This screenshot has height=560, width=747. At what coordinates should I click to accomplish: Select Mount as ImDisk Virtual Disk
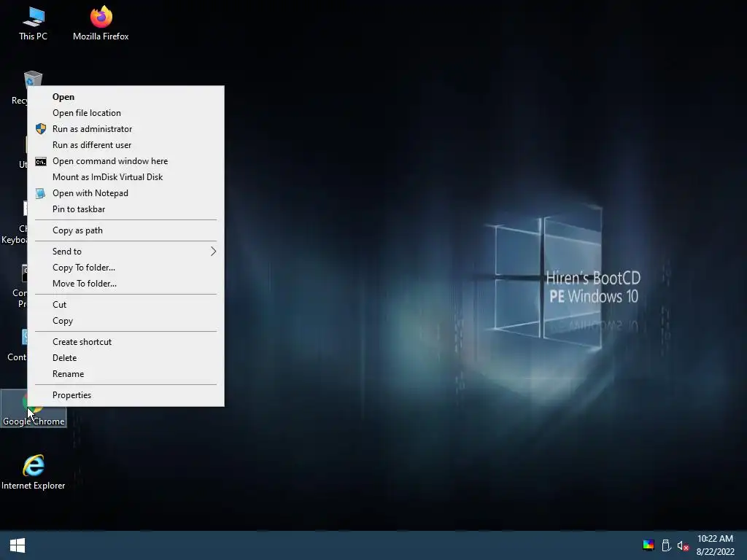[125, 177]
